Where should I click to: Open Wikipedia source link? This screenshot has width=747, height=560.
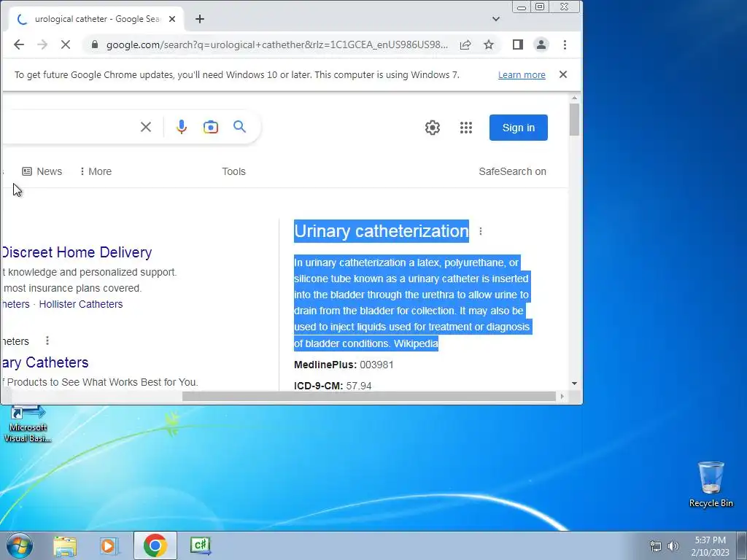point(416,343)
